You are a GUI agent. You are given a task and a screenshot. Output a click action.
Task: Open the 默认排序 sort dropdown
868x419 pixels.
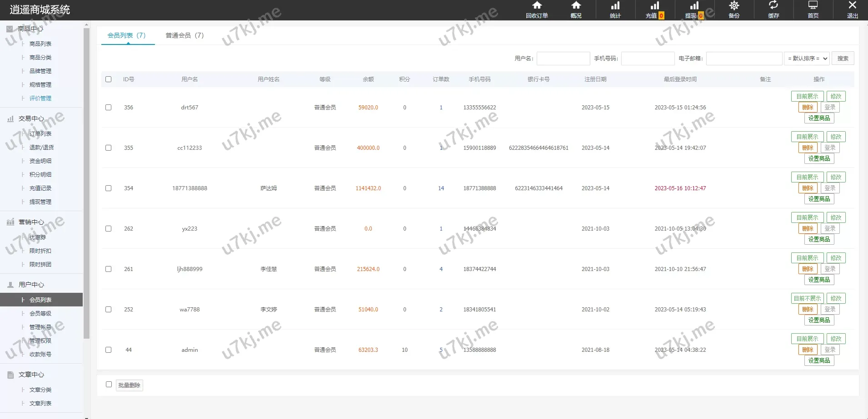click(x=807, y=58)
